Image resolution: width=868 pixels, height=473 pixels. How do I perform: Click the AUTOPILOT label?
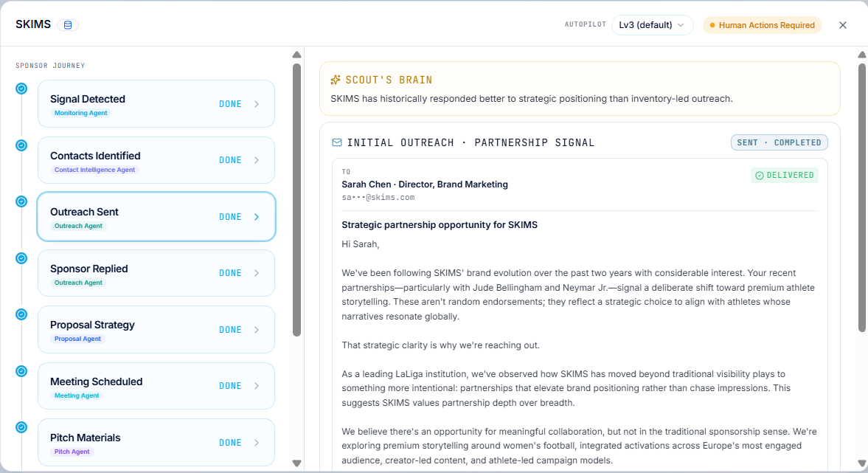585,24
